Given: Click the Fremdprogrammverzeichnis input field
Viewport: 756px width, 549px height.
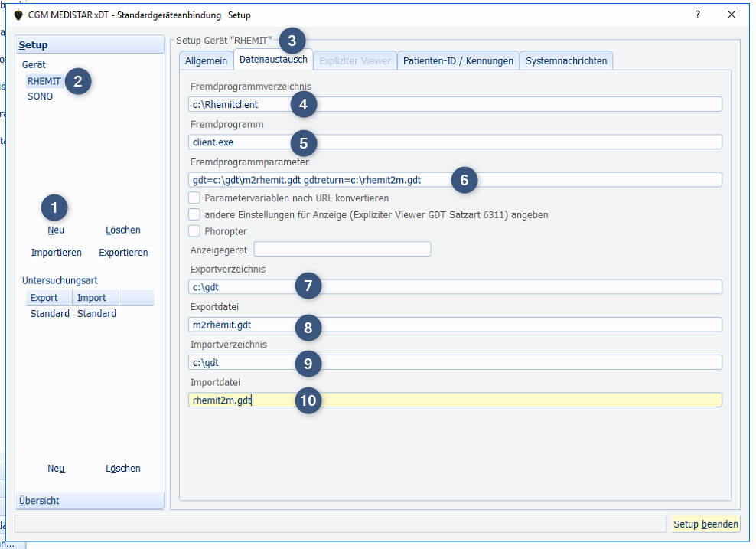Looking at the screenshot, I should (x=455, y=104).
